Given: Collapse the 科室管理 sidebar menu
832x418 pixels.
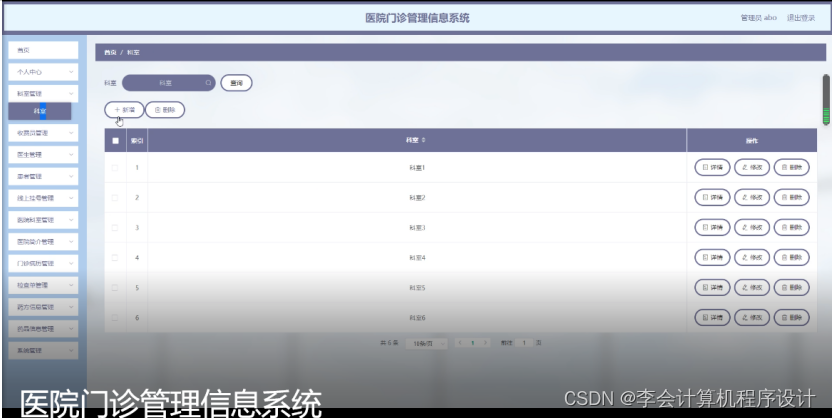Looking at the screenshot, I should [43, 93].
